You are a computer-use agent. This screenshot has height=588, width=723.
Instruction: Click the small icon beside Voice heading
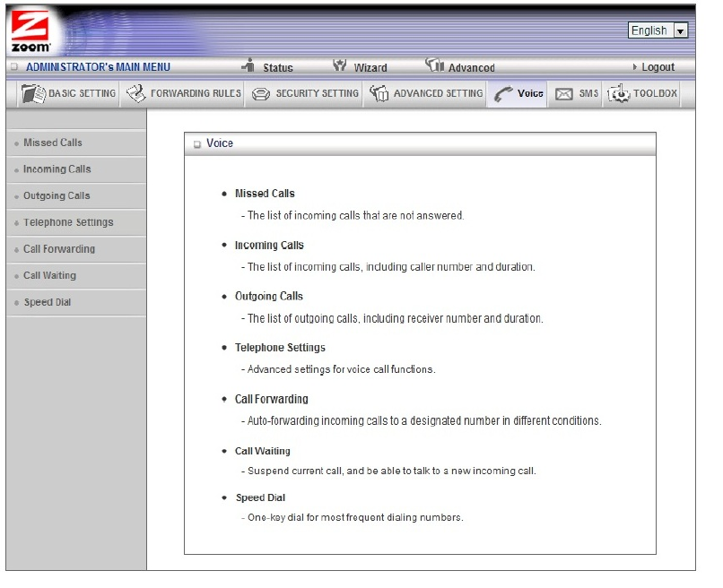pos(197,144)
